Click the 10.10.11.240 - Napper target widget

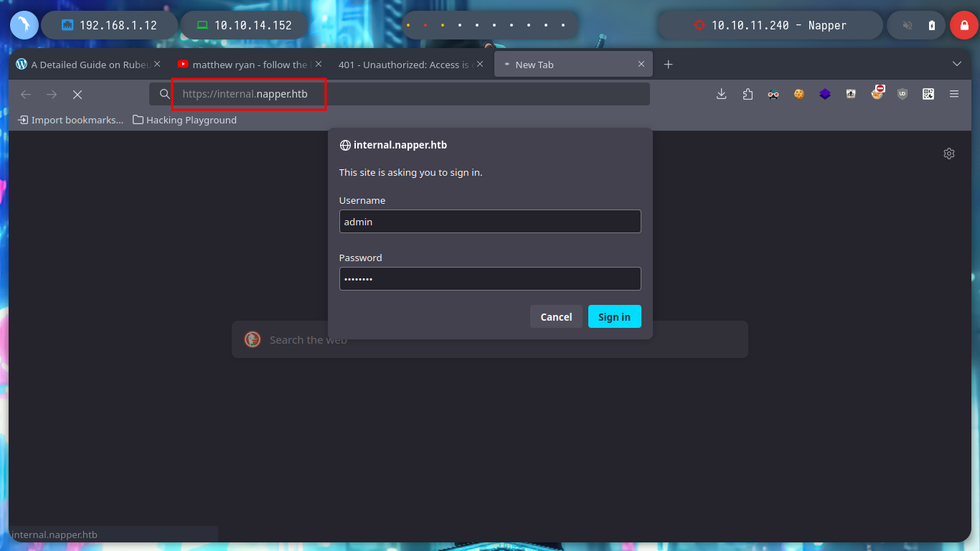(770, 25)
